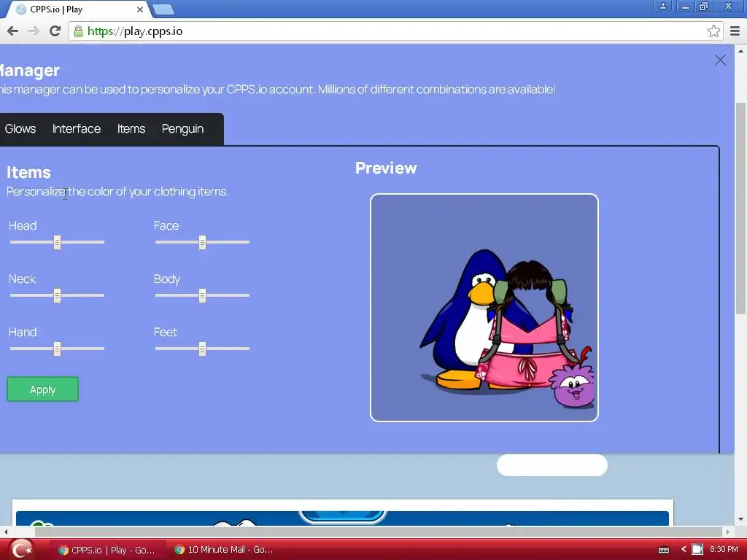Select the Items tab
Image resolution: width=747 pixels, height=560 pixels.
pos(131,129)
